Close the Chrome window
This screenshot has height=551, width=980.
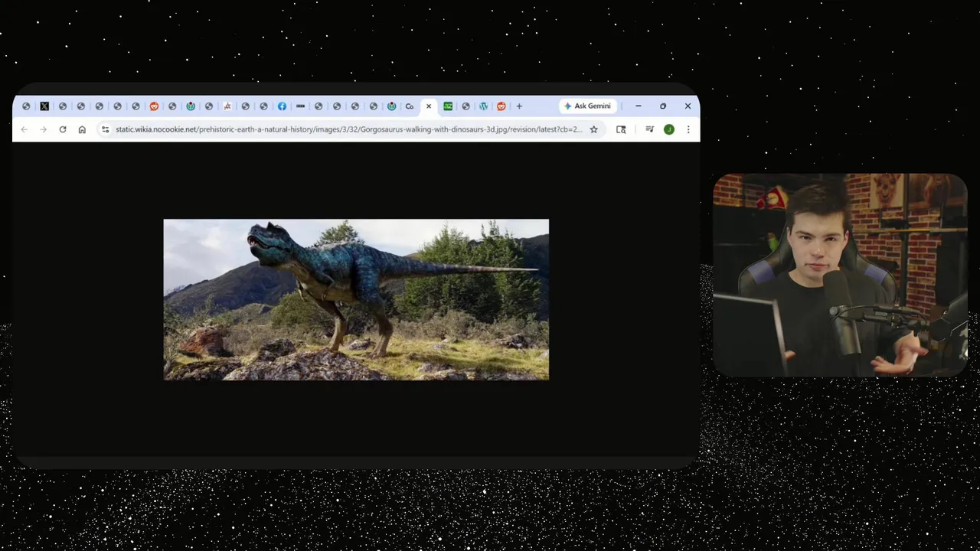(688, 106)
